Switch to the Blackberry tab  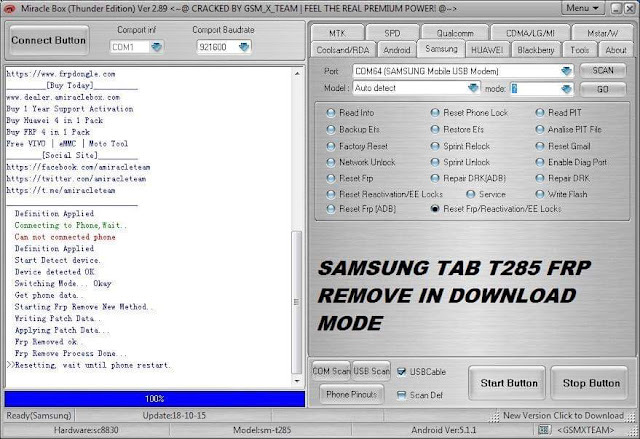536,50
